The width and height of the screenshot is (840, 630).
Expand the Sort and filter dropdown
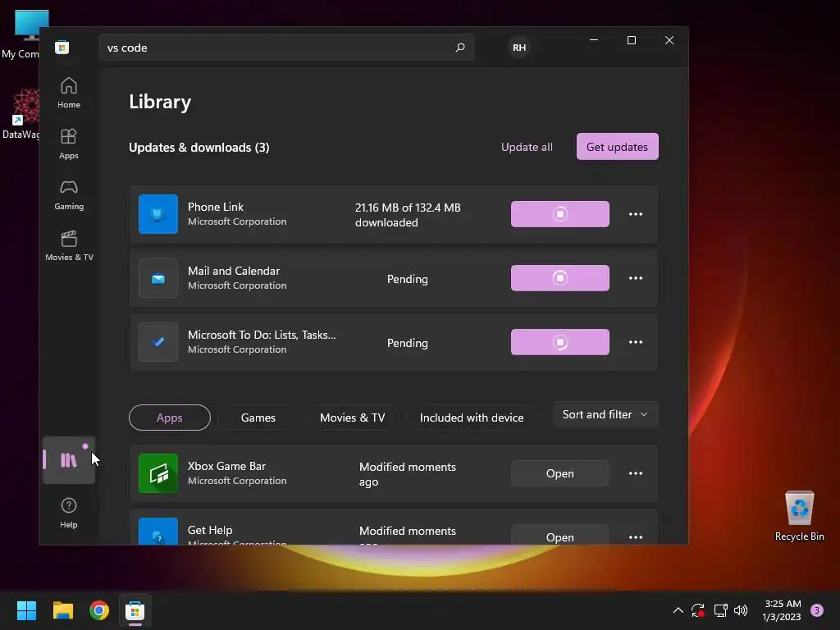click(605, 414)
